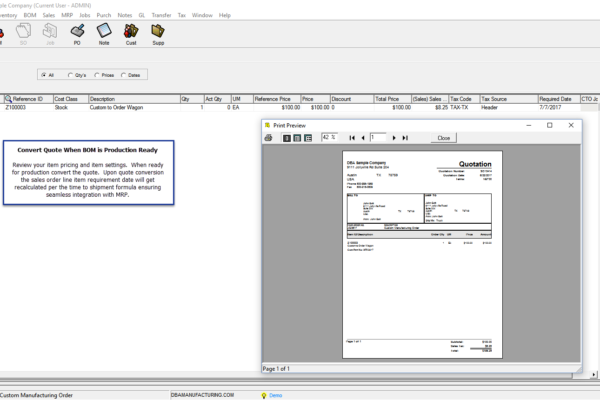
Task: Click the Print Preview title bar icon
Action: 267,125
